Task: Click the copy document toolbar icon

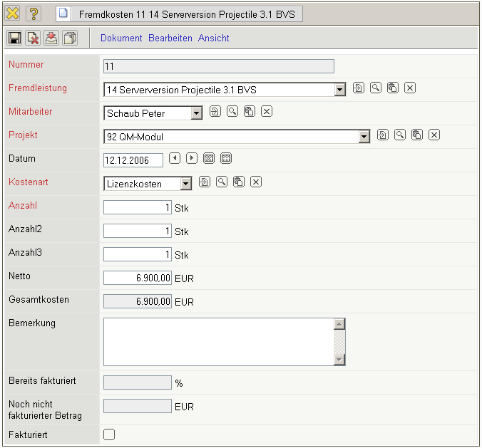Action: coord(70,38)
